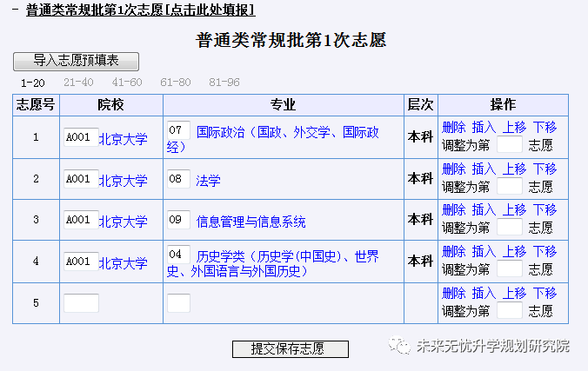Click choice number 5 cell
The image size is (588, 371).
pyautogui.click(x=36, y=303)
